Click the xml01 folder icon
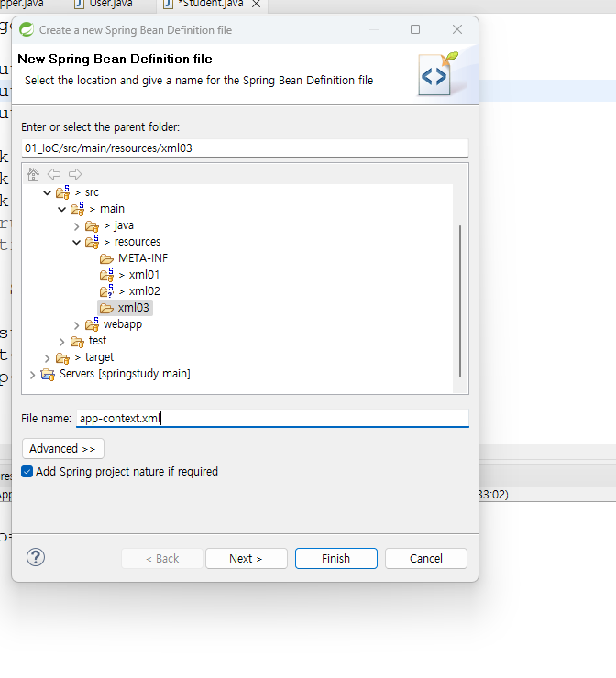The height and width of the screenshot is (678, 616). click(107, 275)
